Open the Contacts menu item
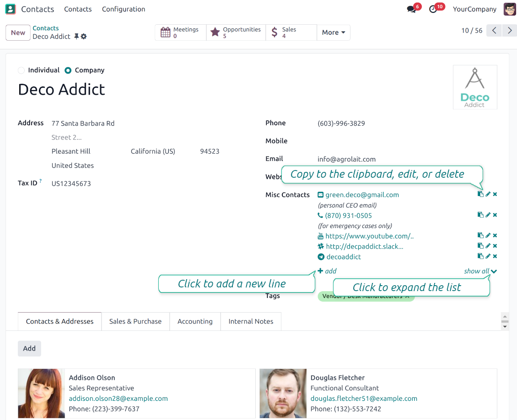 point(78,9)
